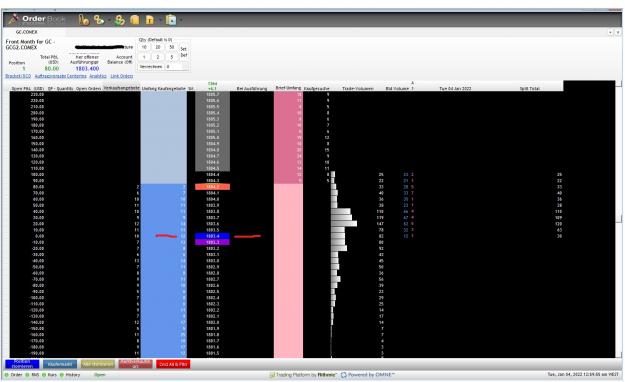This screenshot has width=625, height=382.
Task: Click the Def quantity button
Action: (x=183, y=55)
